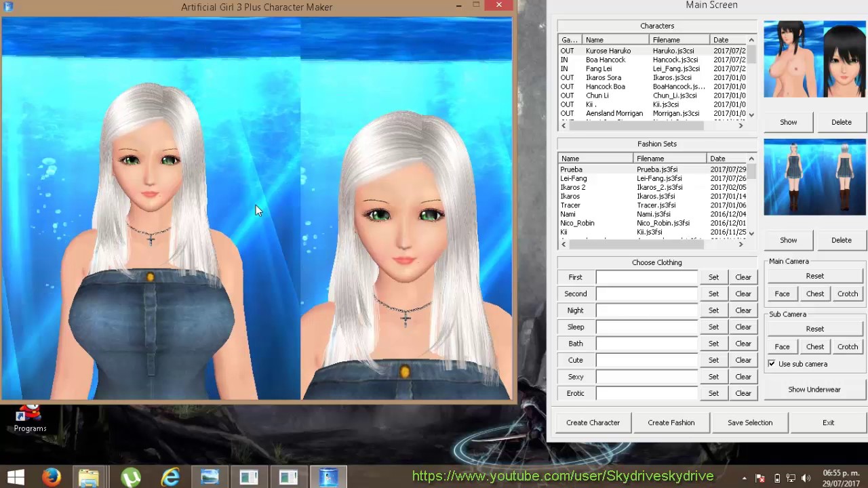Sort characters by Date column header
The height and width of the screenshot is (488, 868).
728,40
